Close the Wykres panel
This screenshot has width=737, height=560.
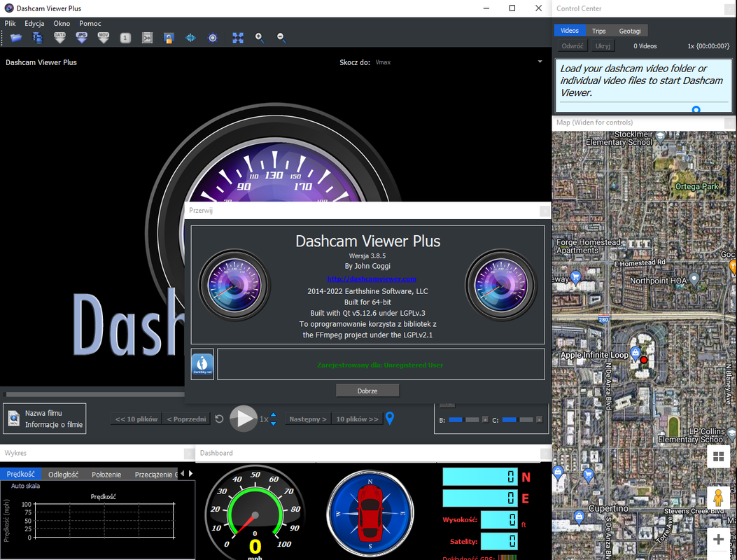tap(189, 454)
